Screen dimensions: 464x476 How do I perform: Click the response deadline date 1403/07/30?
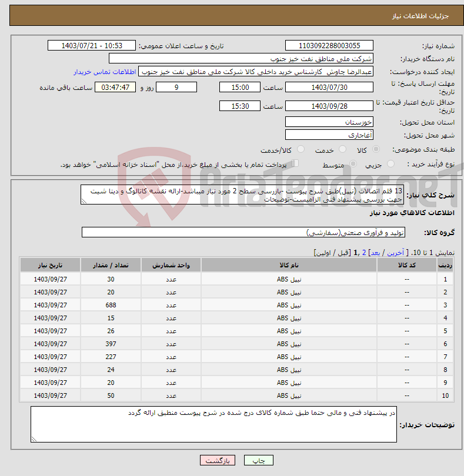[x=329, y=88]
